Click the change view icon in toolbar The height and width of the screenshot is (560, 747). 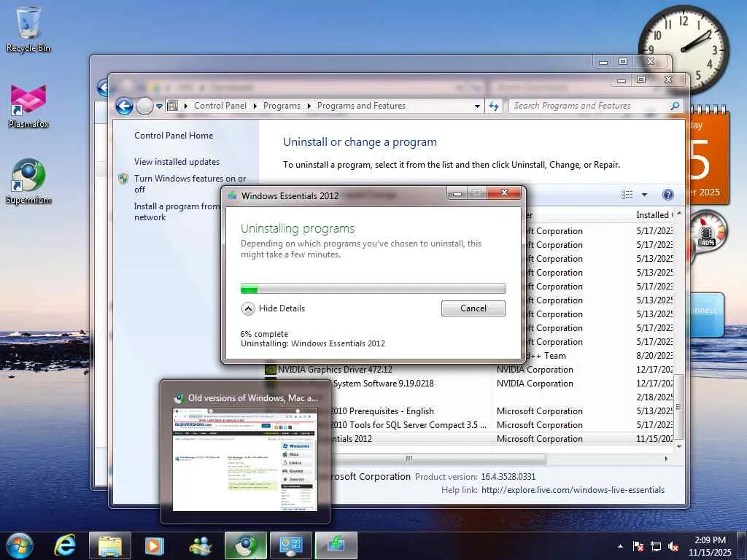(x=627, y=194)
